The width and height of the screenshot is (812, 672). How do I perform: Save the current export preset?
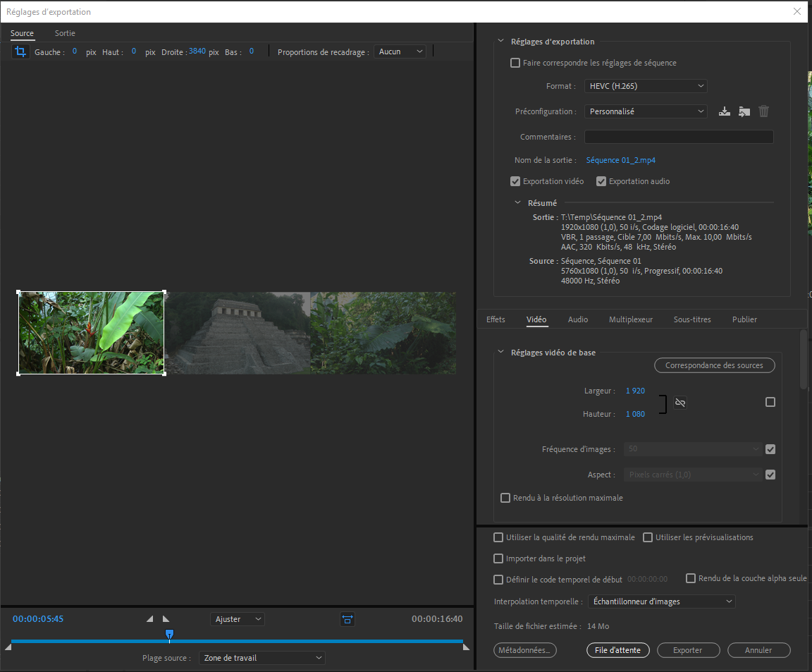coord(725,111)
